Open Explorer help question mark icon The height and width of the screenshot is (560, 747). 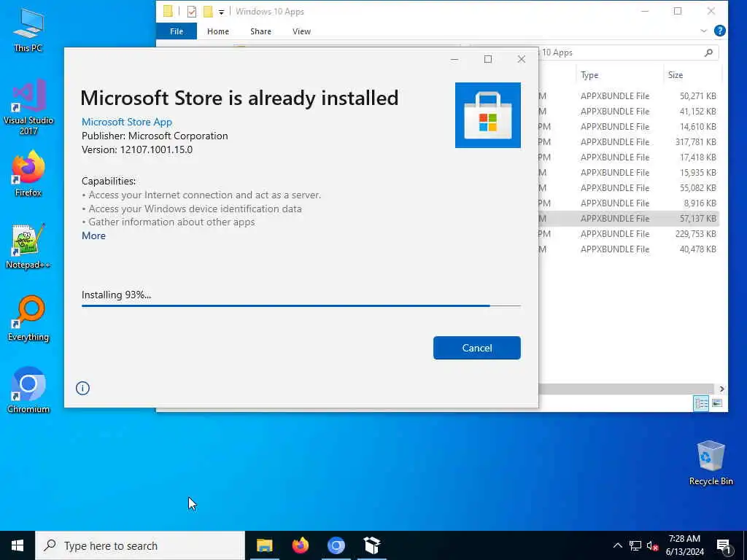[x=720, y=31]
